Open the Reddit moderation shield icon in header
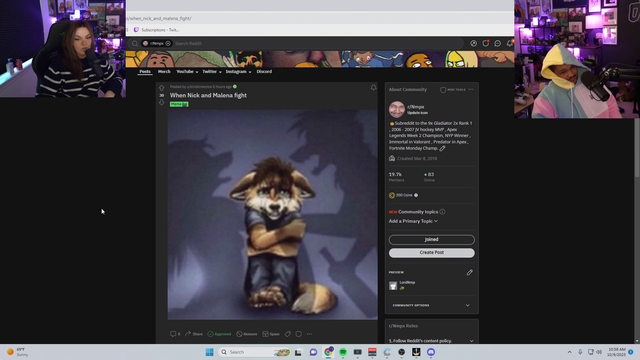Screen dimensions: 640x360 486,43
